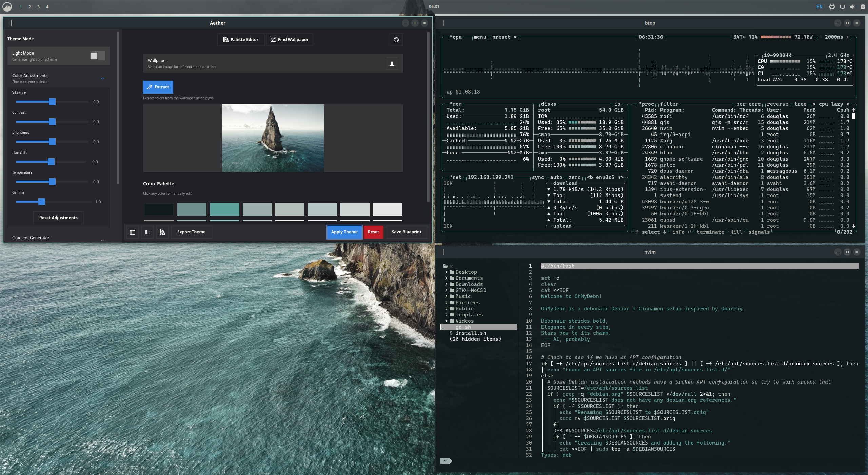Click the Reset Adjustments button

pyautogui.click(x=58, y=218)
